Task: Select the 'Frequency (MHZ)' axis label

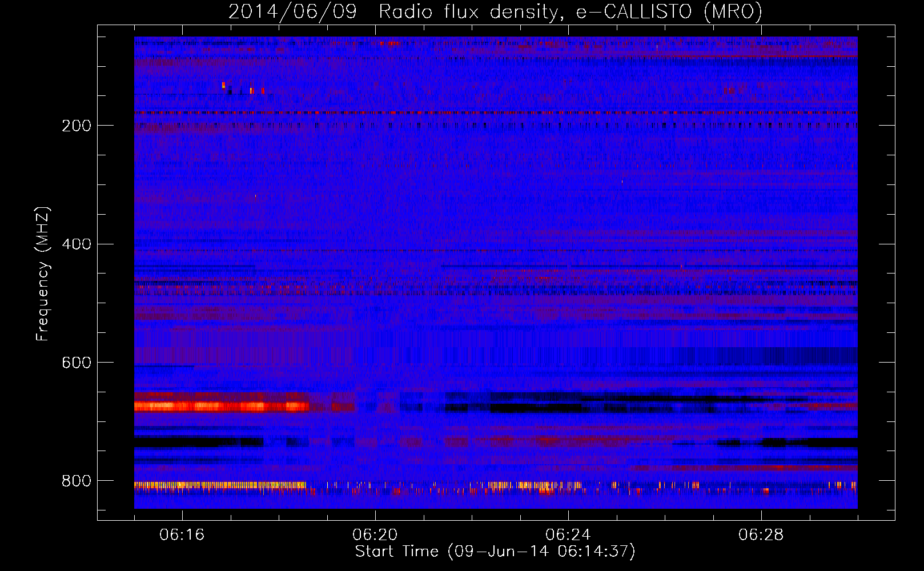Action: tap(43, 274)
